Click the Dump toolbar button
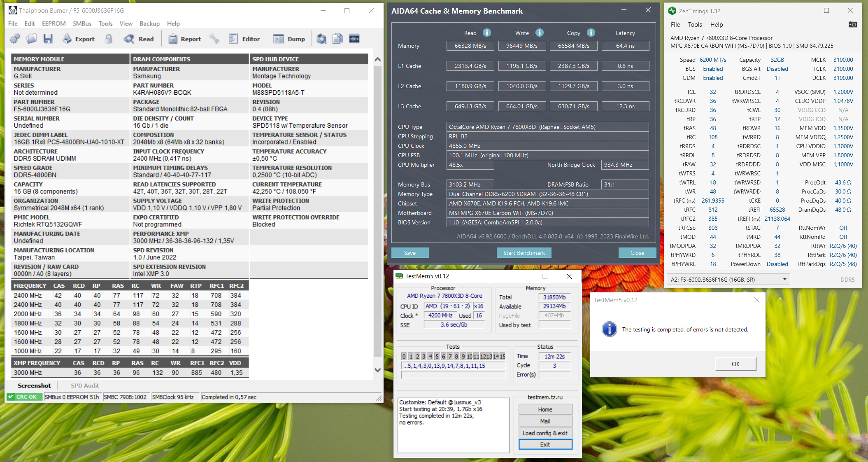The image size is (868, 462). [x=289, y=39]
